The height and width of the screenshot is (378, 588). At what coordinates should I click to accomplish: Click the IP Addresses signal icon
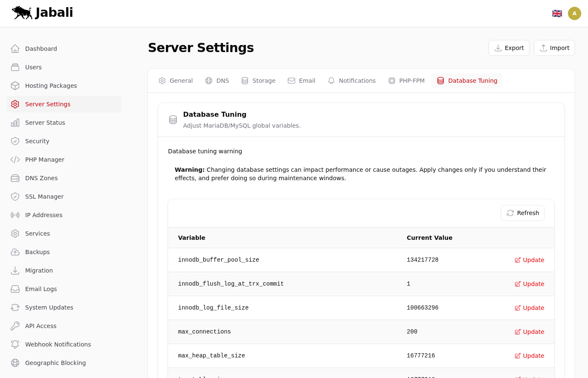15,215
